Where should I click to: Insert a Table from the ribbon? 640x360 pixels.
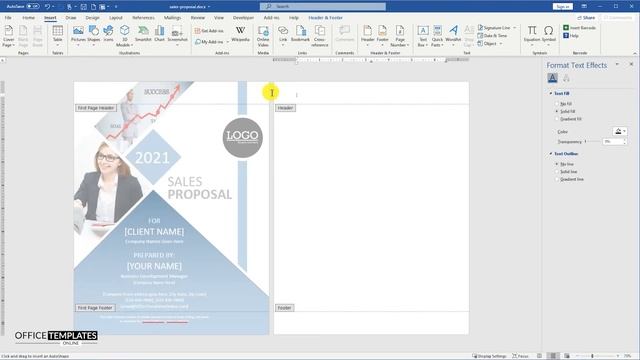tap(58, 36)
